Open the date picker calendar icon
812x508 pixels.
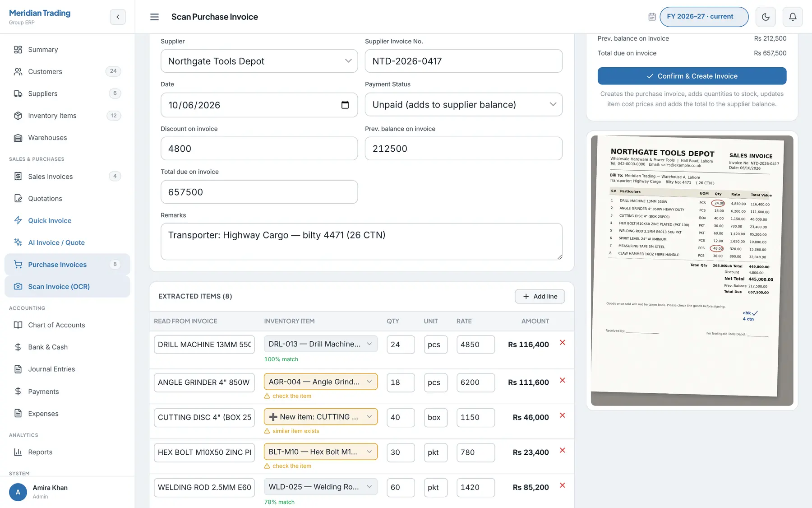[345, 105]
